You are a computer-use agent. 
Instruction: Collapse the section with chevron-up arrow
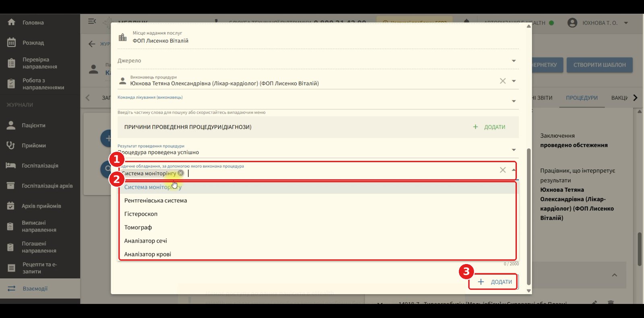point(614,275)
